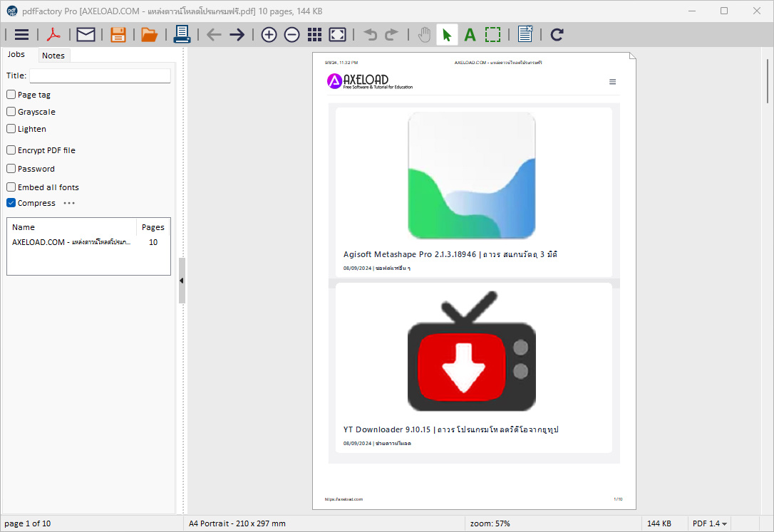774x532 pixels.
Task: Switch to the Jobs tab
Action: [16, 55]
